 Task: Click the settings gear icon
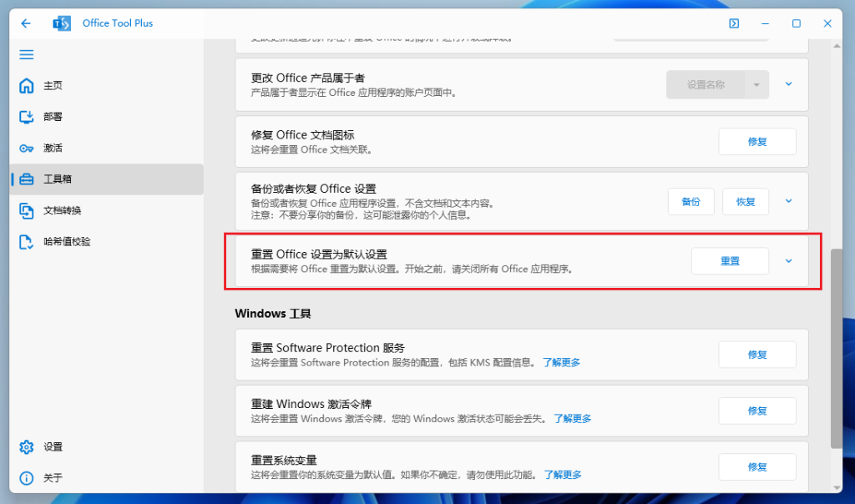pos(26,446)
